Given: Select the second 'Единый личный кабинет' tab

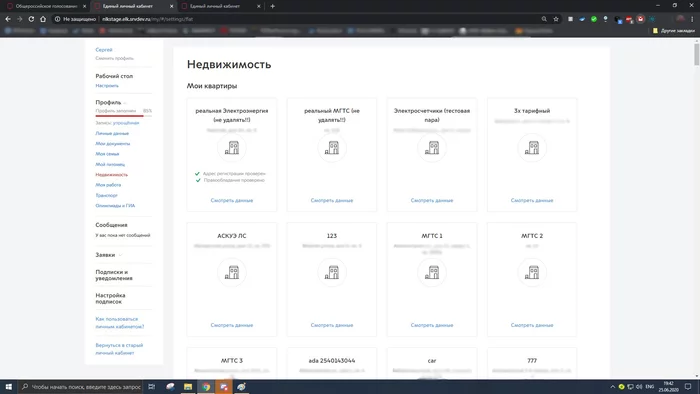Looking at the screenshot, I should [x=133, y=6].
